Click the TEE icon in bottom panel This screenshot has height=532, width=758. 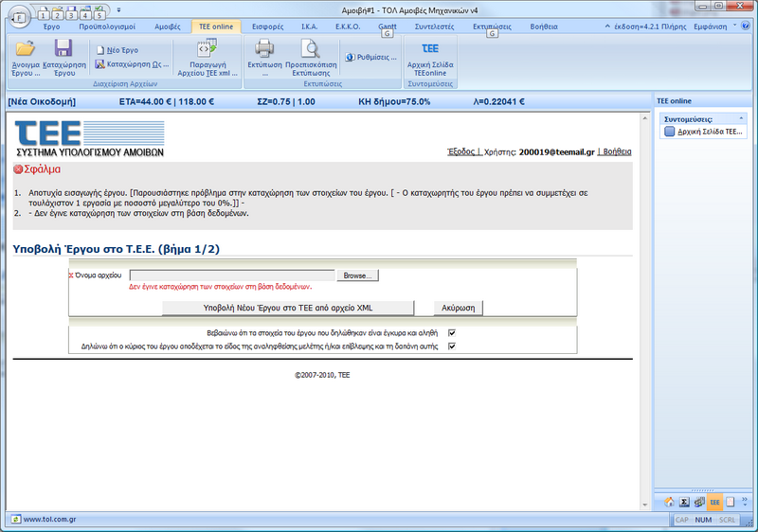coord(714,502)
